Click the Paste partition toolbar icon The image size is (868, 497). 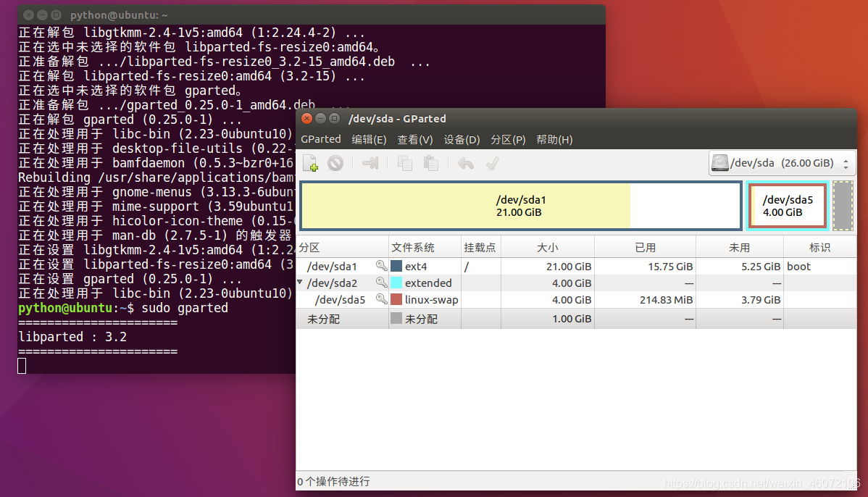coord(430,163)
